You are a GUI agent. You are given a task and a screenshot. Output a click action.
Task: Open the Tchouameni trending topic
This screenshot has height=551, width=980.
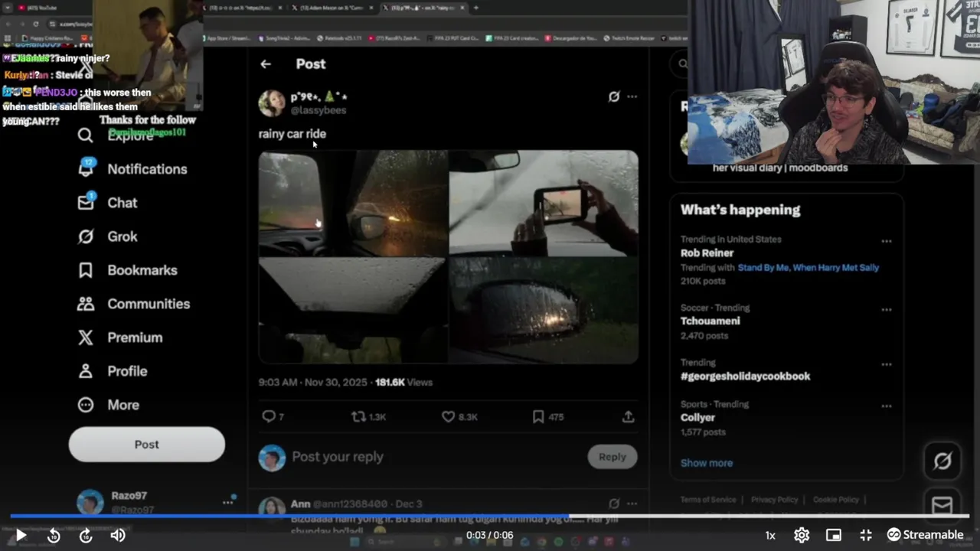pyautogui.click(x=710, y=321)
